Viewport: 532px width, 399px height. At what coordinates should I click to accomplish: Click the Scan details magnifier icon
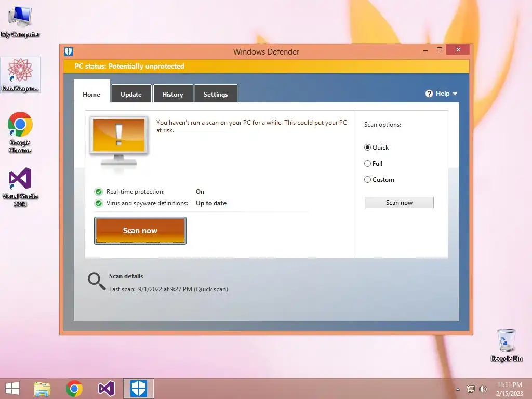point(96,282)
